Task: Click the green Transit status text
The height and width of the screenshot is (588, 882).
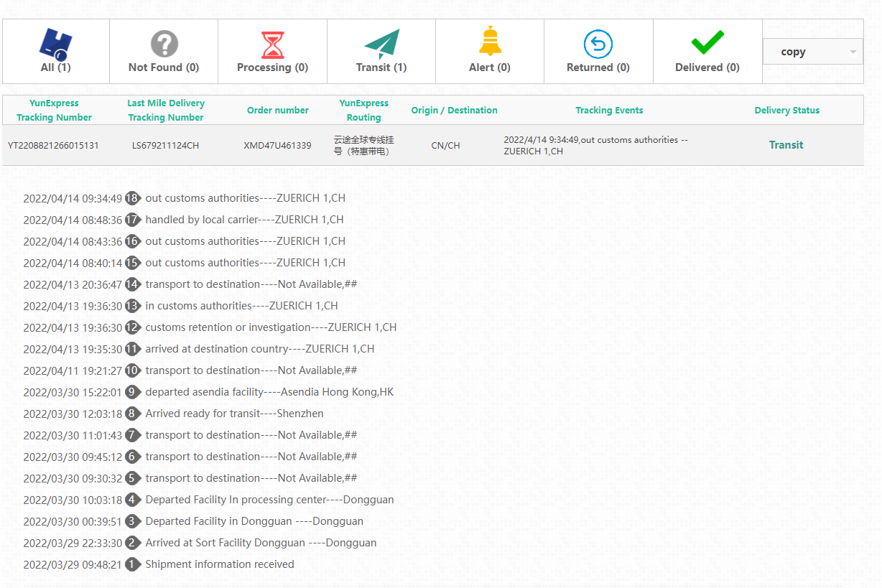Action: pyautogui.click(x=786, y=145)
